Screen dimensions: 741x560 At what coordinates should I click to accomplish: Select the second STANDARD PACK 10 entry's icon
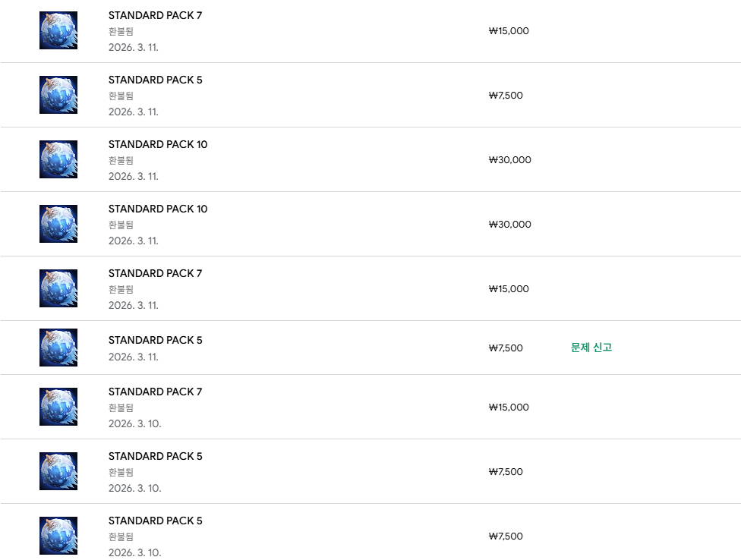coord(58,224)
